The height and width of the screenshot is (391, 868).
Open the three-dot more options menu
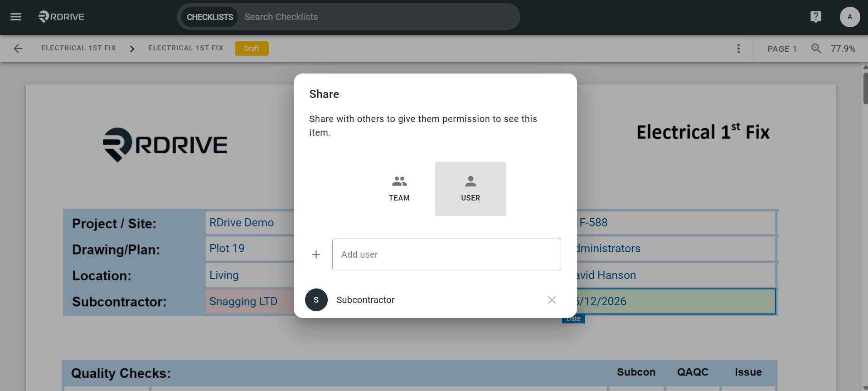(x=738, y=49)
